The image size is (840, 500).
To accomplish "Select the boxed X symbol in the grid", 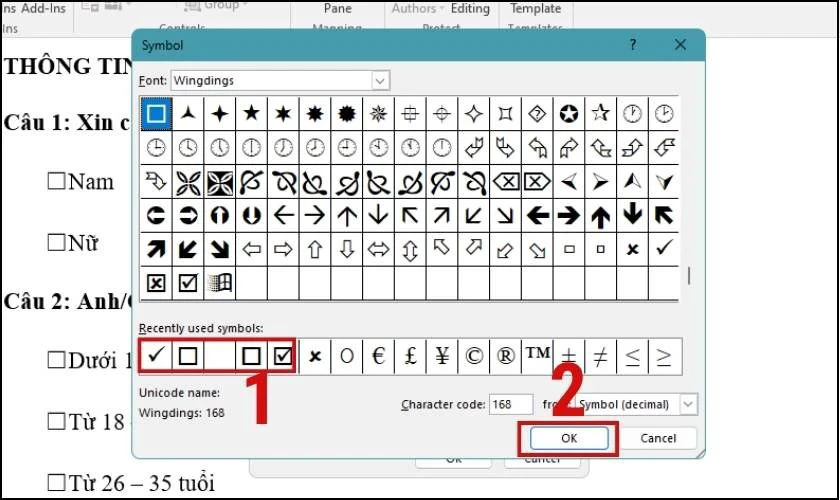I will pos(156,283).
